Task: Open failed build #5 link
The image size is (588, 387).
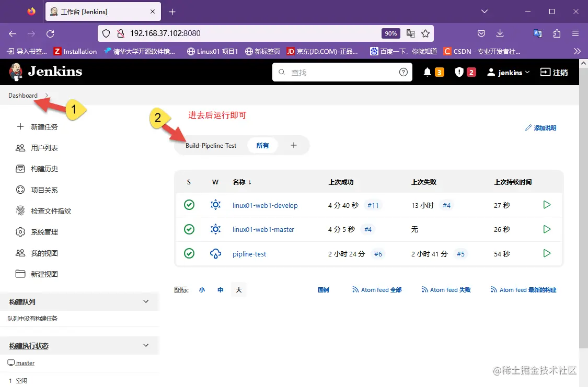Action: click(460, 254)
